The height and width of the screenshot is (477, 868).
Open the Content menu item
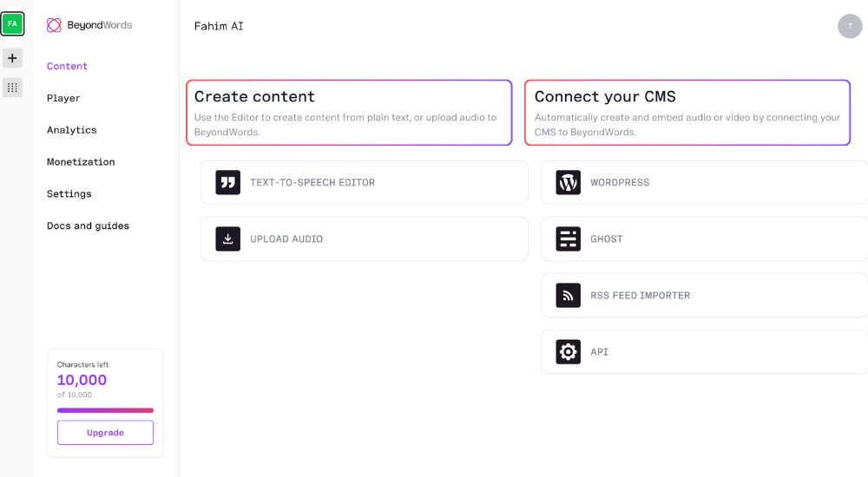click(67, 66)
